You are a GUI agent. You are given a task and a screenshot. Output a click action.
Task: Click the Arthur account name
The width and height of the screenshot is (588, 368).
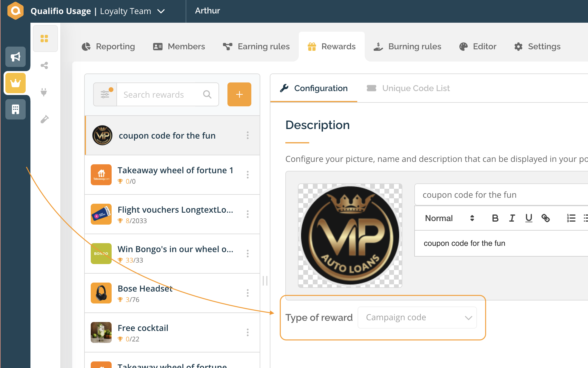pos(207,11)
